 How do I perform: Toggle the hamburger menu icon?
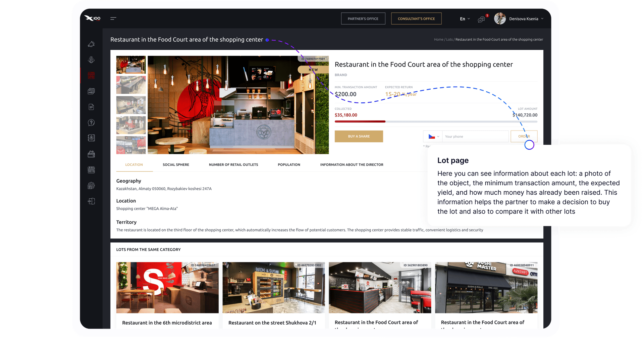113,18
